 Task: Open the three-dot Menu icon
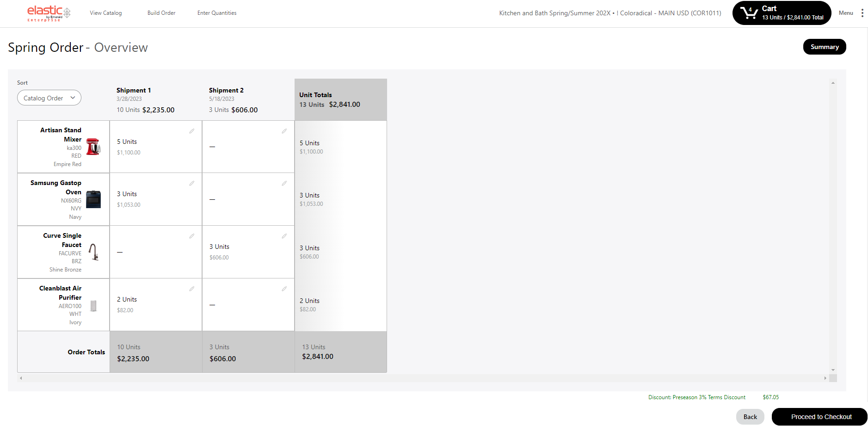point(862,13)
